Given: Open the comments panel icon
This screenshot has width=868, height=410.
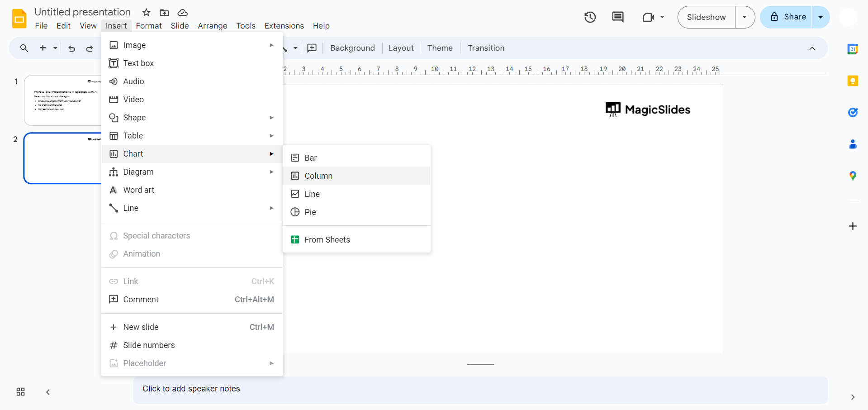Looking at the screenshot, I should coord(618,17).
